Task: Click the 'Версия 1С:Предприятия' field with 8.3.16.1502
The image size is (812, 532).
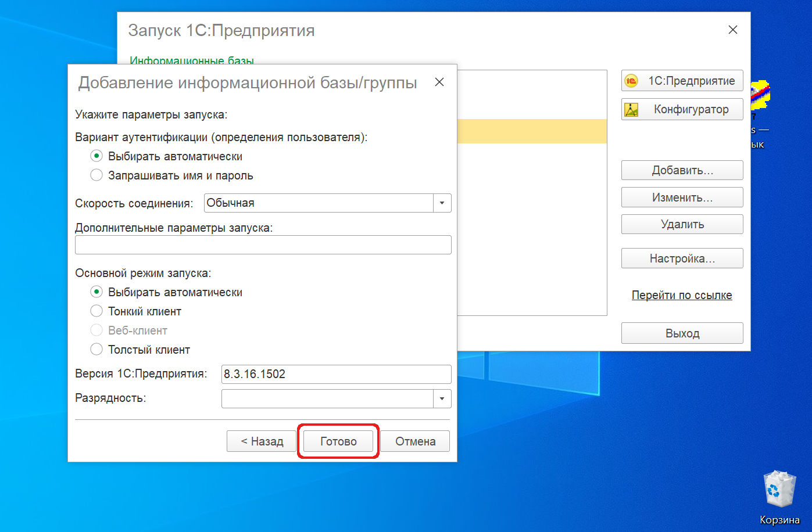Action: 337,374
